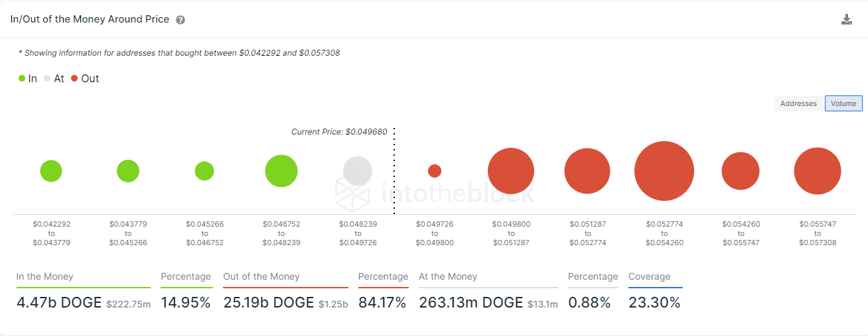Click the smallest red bubble near current price
Image resolution: width=868 pixels, height=336 pixels.
point(435,171)
